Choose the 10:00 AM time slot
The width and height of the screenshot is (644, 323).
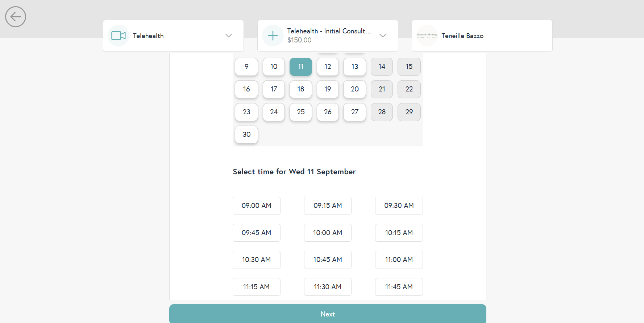coord(328,233)
